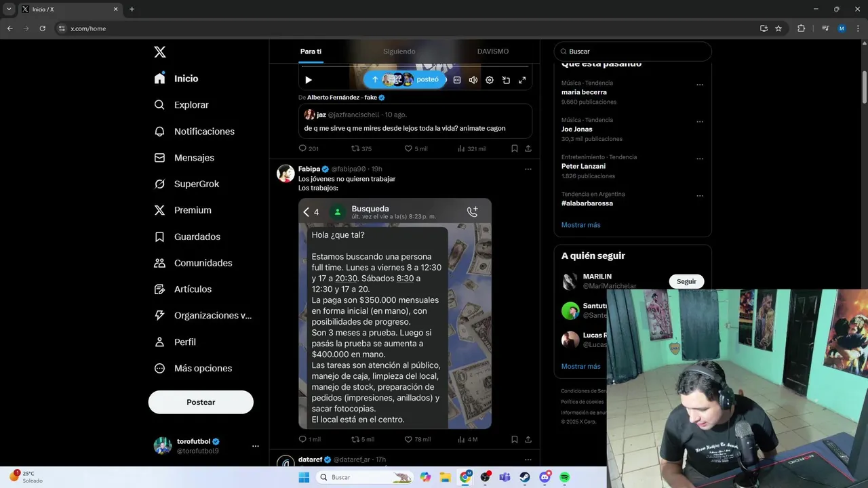Open Chrome extensions puzzle icon

[x=801, y=28]
